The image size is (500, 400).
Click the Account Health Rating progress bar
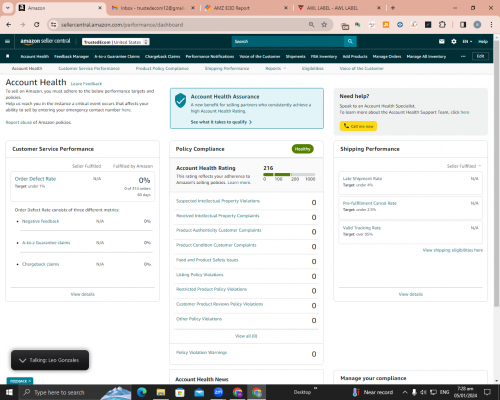289,174
